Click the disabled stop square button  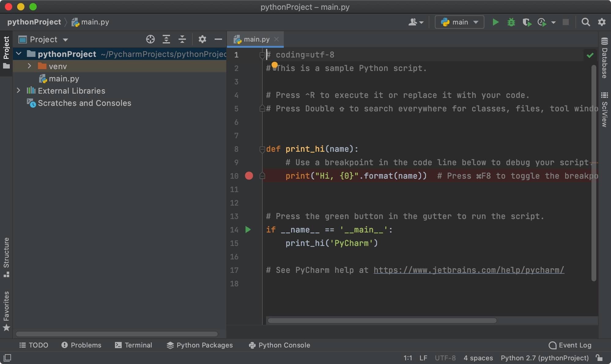point(566,22)
